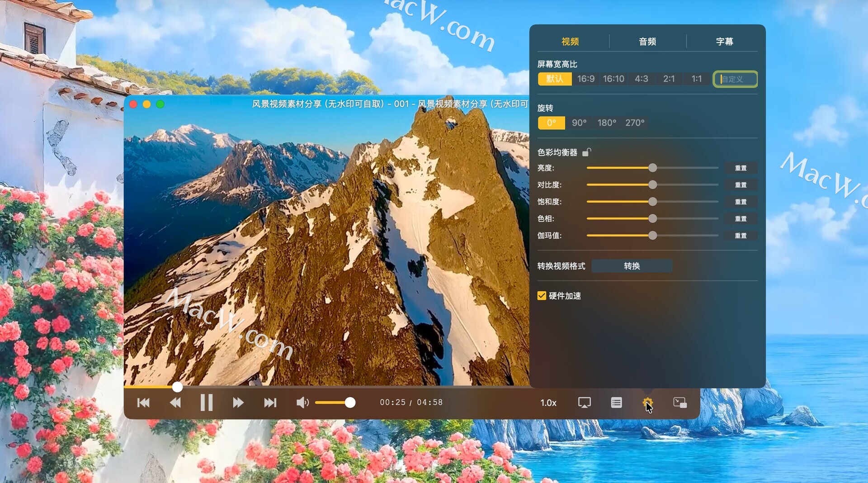868x483 pixels.
Task: Skip to the previous track
Action: pos(143,402)
